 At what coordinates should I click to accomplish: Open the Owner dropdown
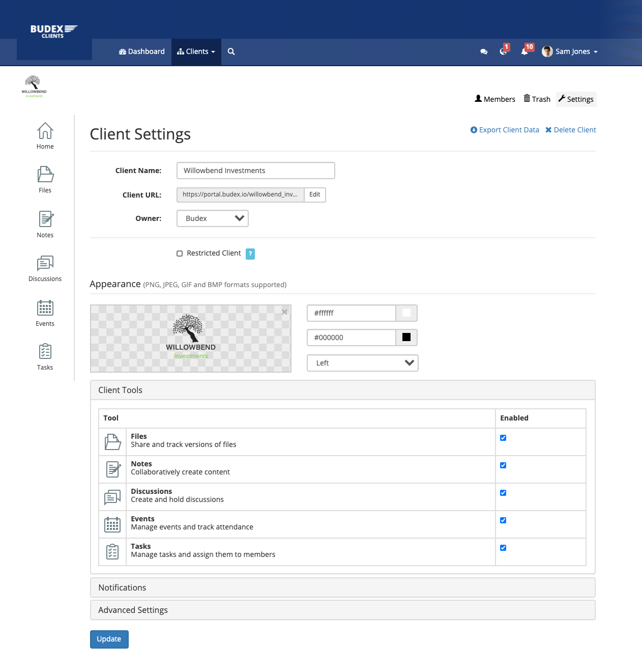[x=213, y=218]
